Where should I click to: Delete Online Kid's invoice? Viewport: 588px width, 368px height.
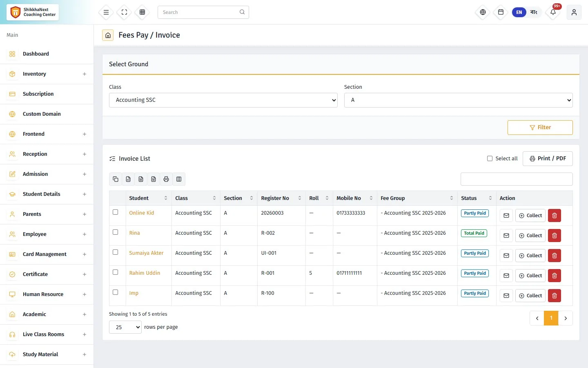click(x=555, y=215)
